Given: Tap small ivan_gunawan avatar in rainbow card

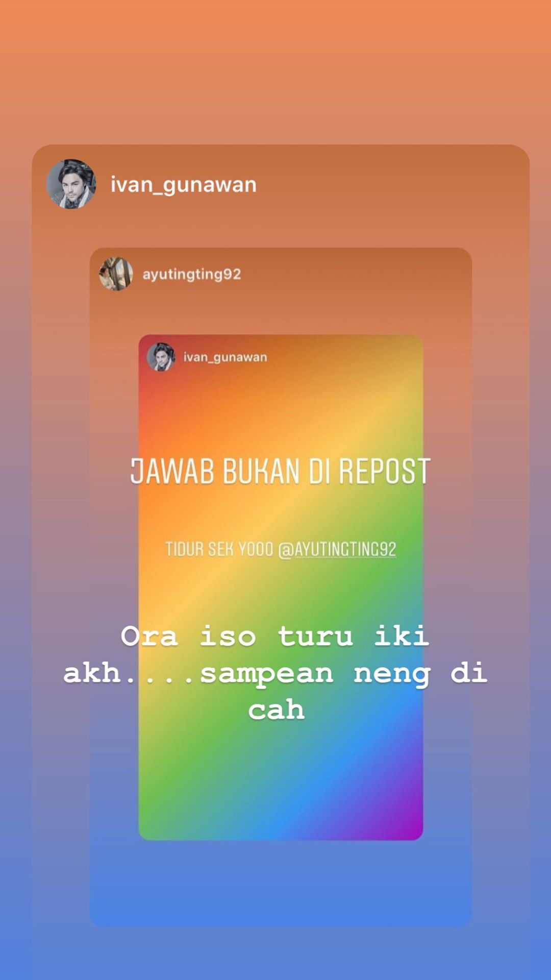Looking at the screenshot, I should coord(161,357).
